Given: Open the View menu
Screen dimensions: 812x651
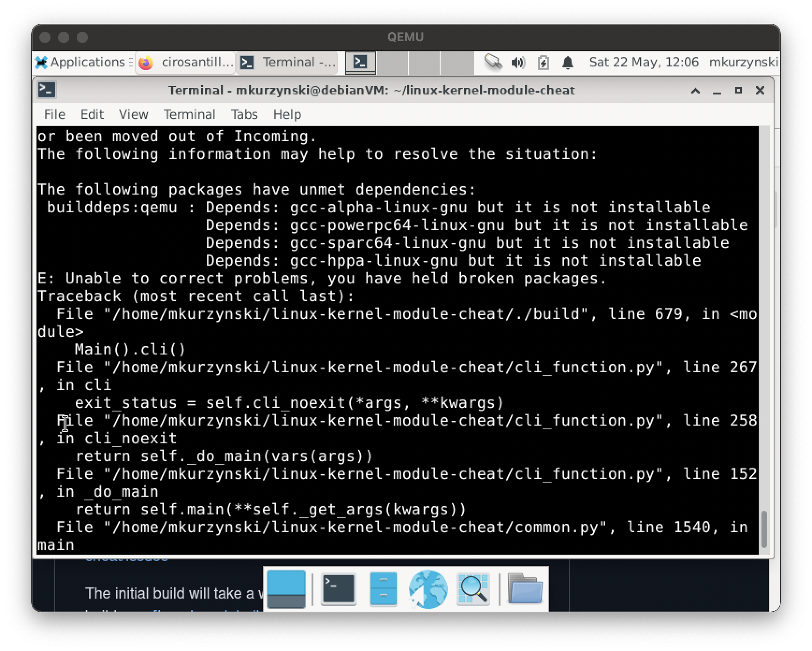Looking at the screenshot, I should click(133, 115).
